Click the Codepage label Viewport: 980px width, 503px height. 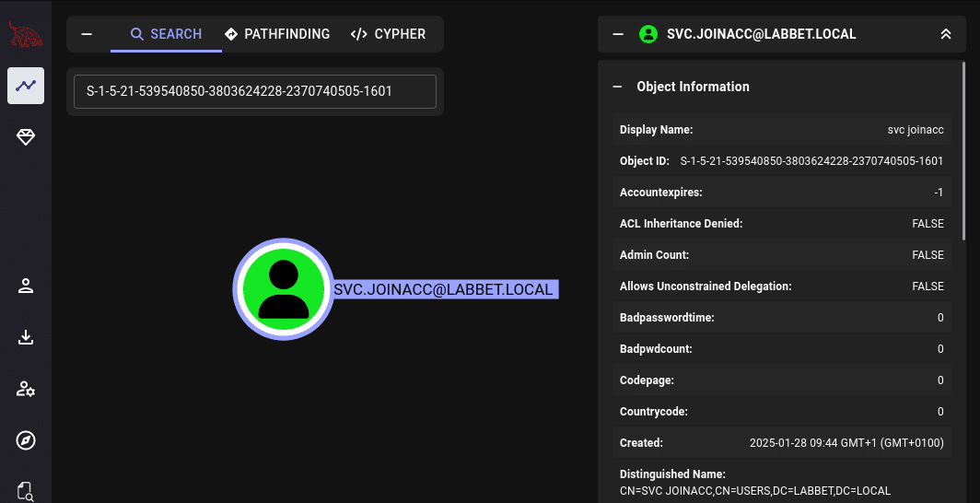coord(647,380)
